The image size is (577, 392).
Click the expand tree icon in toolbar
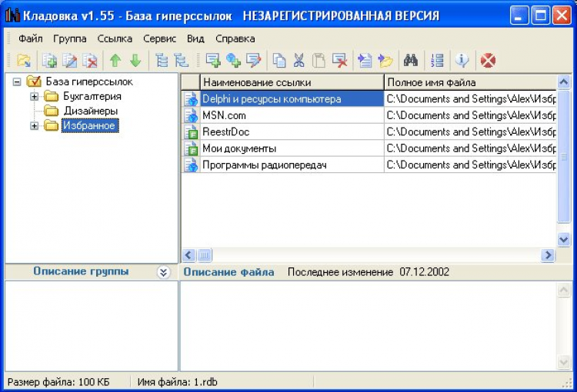coord(162,60)
